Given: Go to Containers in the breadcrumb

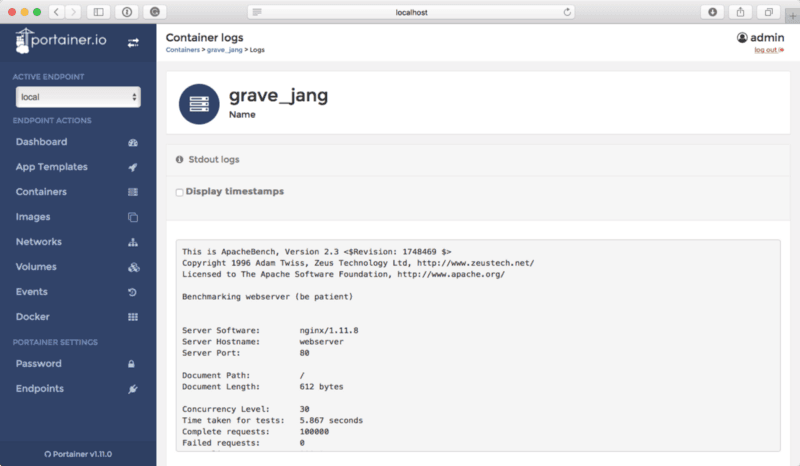Looking at the screenshot, I should coord(183,49).
